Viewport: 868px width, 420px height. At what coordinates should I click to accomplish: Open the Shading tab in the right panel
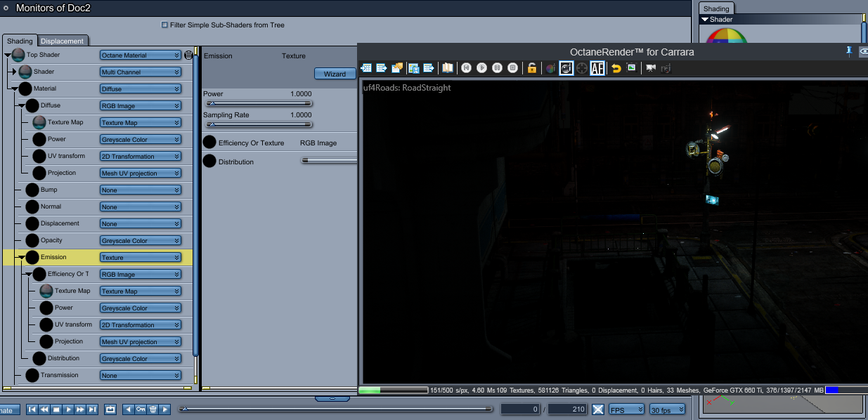[717, 8]
